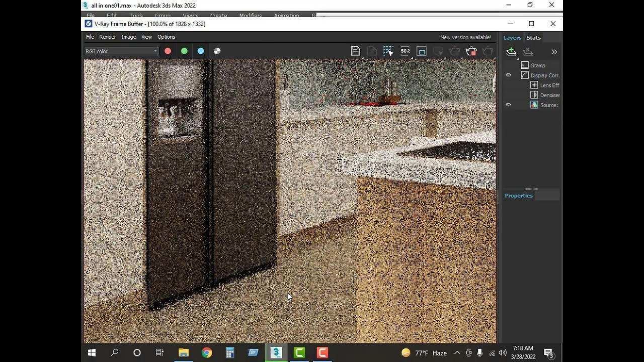
Task: Click the 50% test resolution icon
Action: (x=405, y=51)
